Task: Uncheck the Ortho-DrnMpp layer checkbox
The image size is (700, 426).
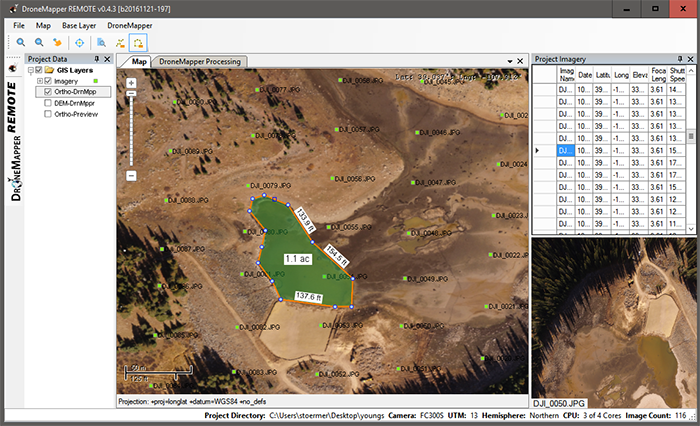Action: pos(48,92)
